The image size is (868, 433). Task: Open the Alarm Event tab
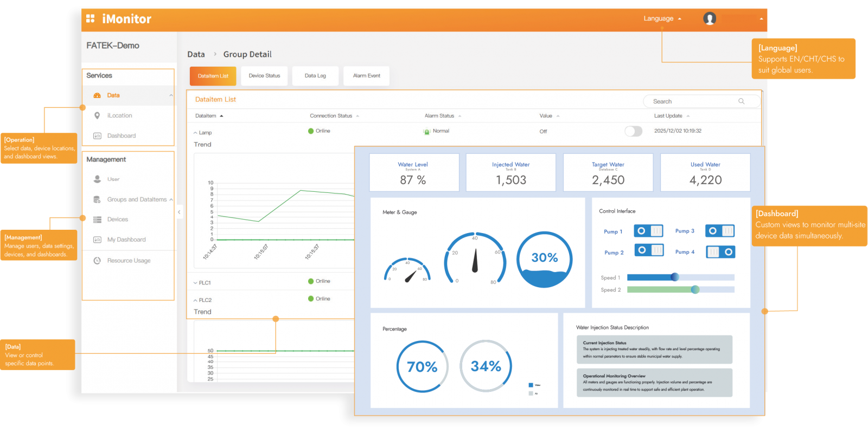[366, 76]
